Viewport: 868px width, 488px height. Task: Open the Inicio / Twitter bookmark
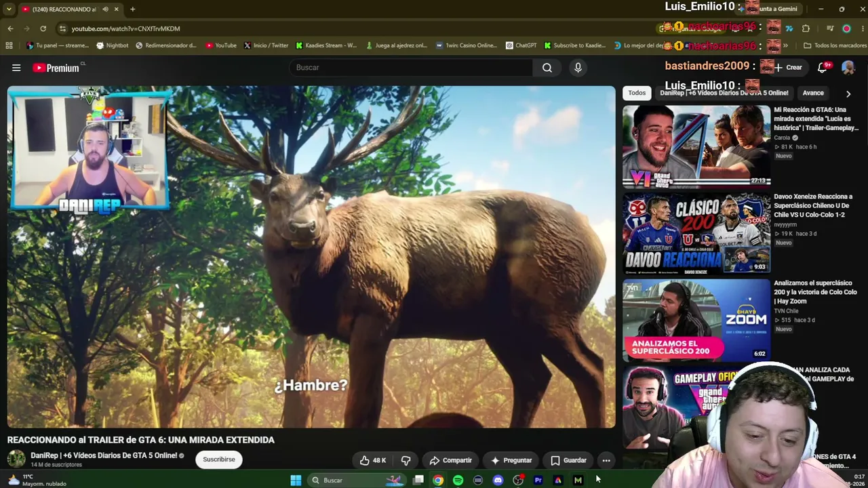[266, 45]
